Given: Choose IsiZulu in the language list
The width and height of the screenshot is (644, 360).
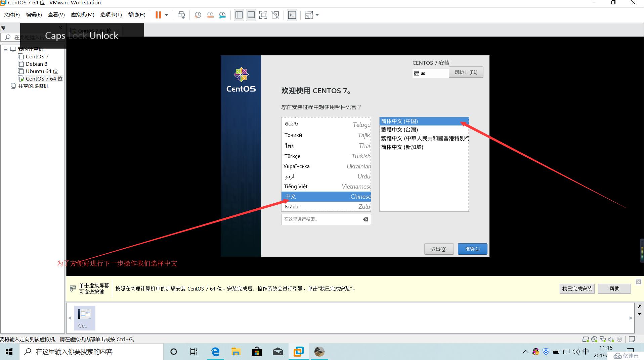Looking at the screenshot, I should click(326, 206).
